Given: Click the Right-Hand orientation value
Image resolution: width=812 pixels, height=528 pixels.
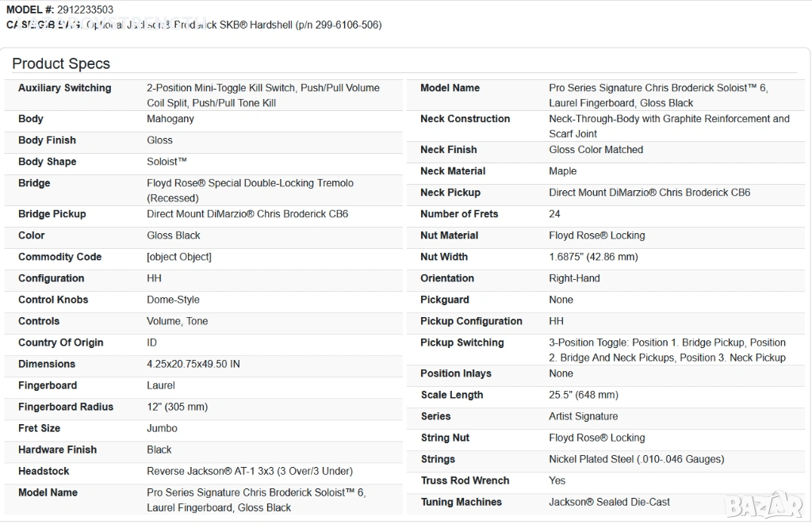Looking at the screenshot, I should pyautogui.click(x=574, y=278).
